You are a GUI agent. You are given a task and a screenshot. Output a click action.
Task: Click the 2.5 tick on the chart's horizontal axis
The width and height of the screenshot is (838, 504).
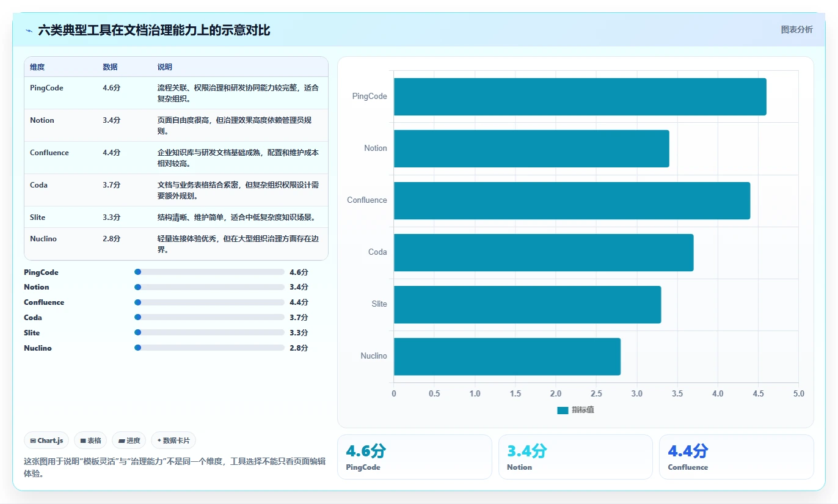(x=596, y=393)
